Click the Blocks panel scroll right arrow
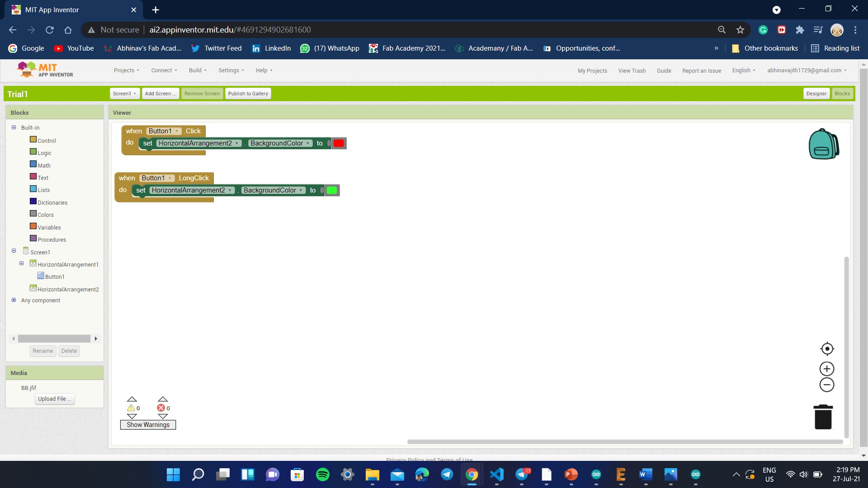Image resolution: width=868 pixels, height=488 pixels. point(96,338)
